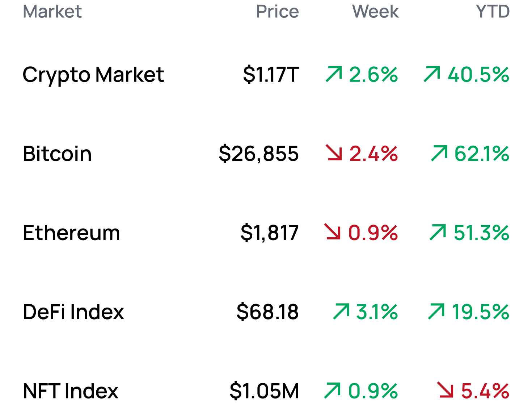Screen dimensions: 532x405
Task: Sort by the Price column header
Action: coord(277,12)
